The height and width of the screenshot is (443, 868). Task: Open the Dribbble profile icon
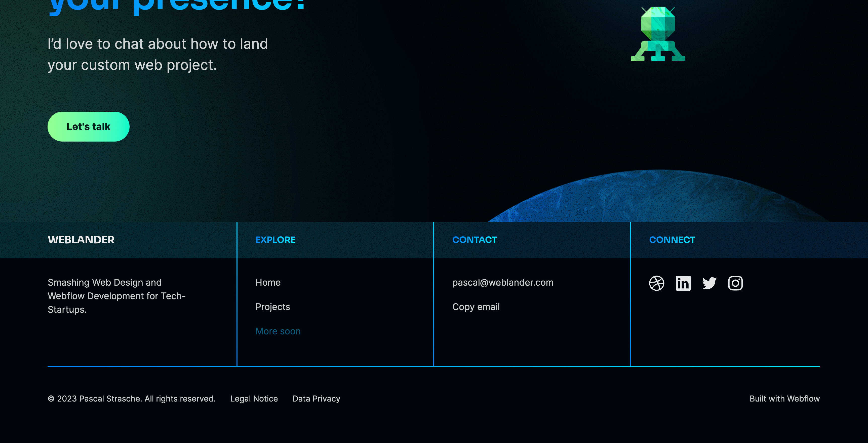[x=656, y=283]
